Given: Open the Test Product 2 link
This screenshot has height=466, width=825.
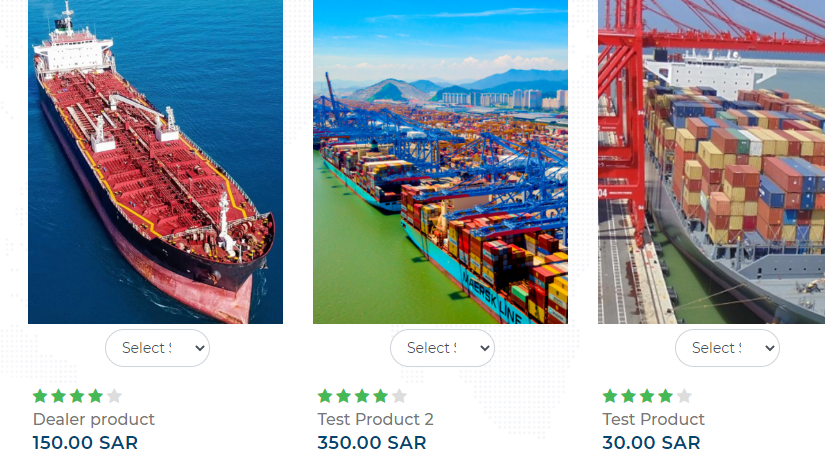Looking at the screenshot, I should tap(375, 419).
